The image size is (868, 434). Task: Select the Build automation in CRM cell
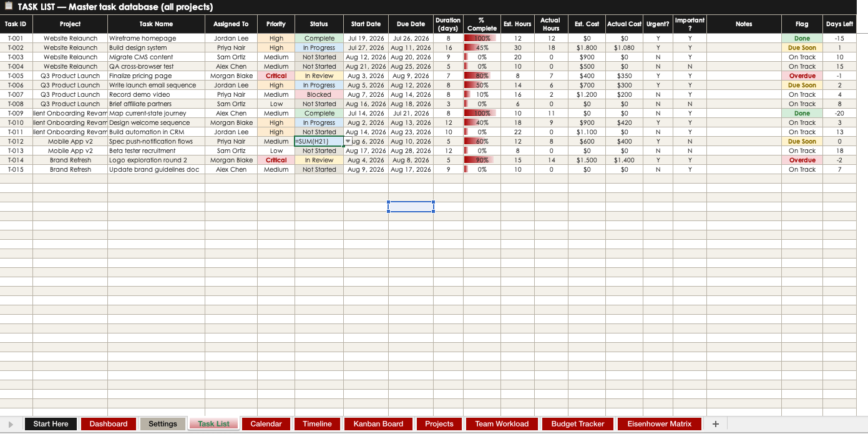tap(156, 132)
